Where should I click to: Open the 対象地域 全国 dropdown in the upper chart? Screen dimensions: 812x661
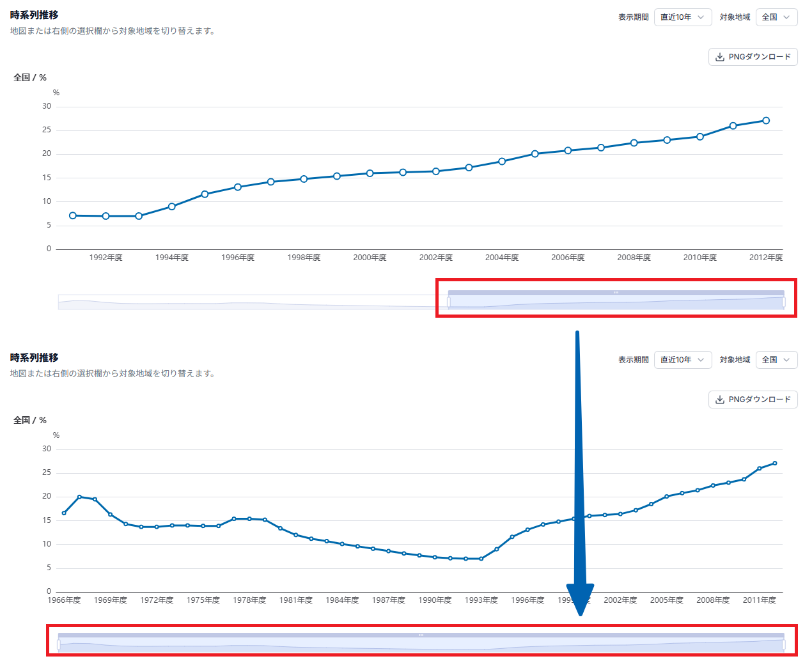tap(776, 17)
